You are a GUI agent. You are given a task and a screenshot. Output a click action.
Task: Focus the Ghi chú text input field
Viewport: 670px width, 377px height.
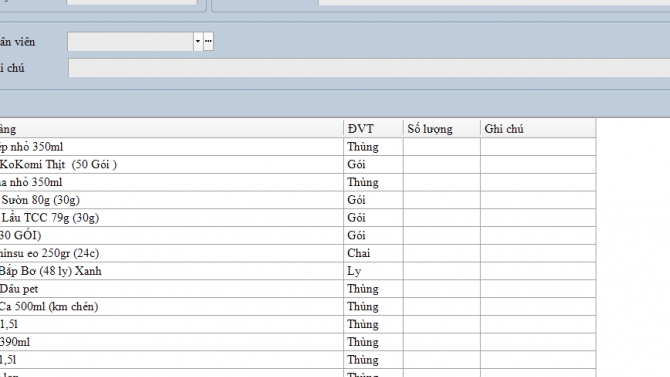click(369, 68)
